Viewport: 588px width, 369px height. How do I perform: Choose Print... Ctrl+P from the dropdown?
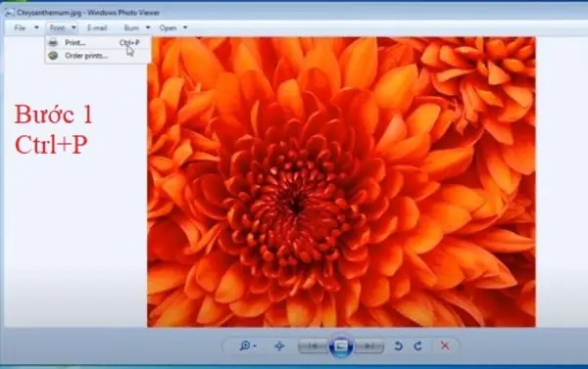[x=98, y=43]
